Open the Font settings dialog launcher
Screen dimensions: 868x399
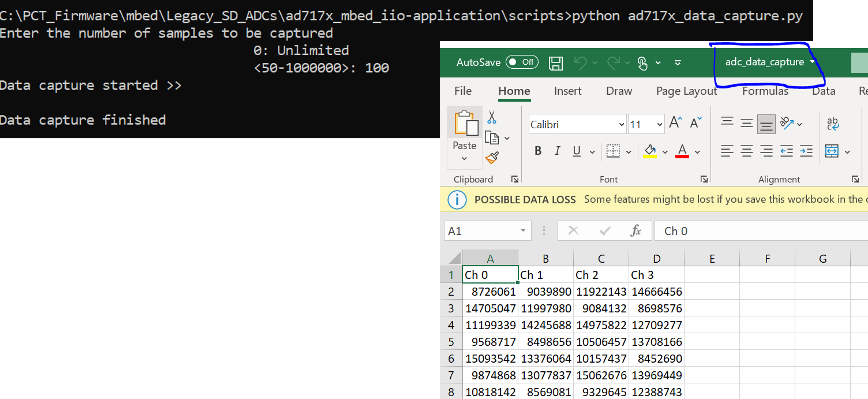(704, 179)
